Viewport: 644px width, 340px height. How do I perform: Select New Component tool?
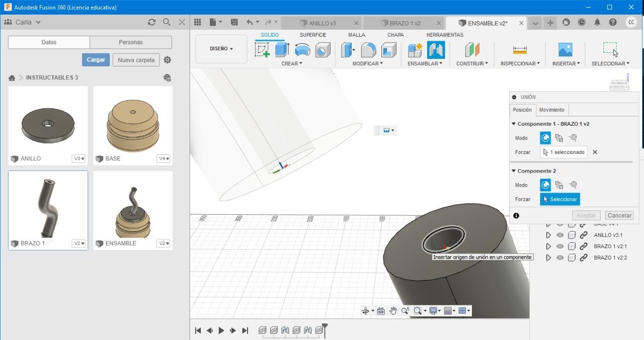415,50
